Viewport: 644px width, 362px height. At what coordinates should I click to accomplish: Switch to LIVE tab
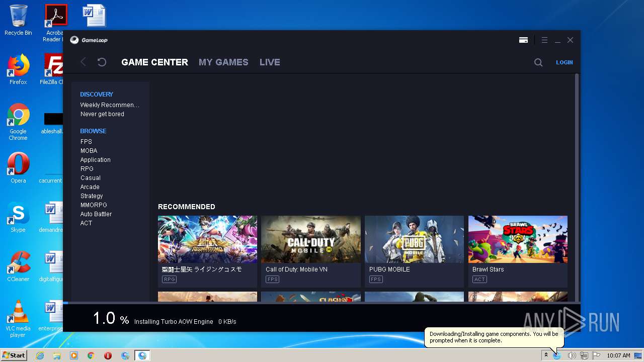point(270,62)
